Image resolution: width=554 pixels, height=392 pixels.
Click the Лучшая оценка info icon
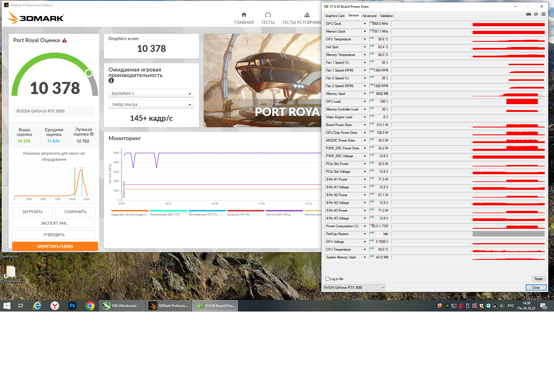click(x=92, y=134)
